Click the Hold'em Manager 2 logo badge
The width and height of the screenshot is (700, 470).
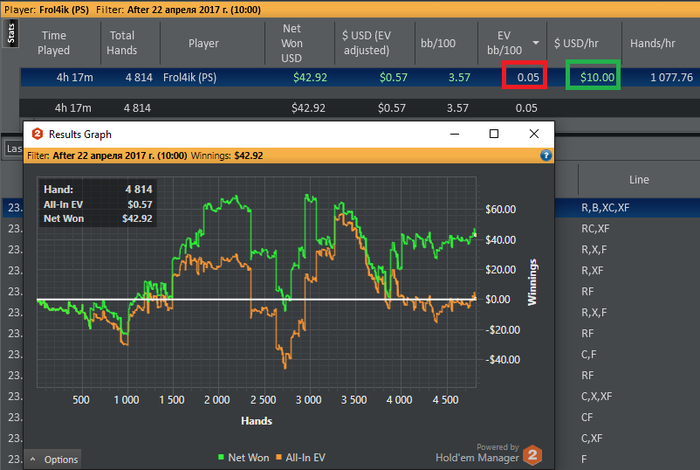[x=532, y=455]
